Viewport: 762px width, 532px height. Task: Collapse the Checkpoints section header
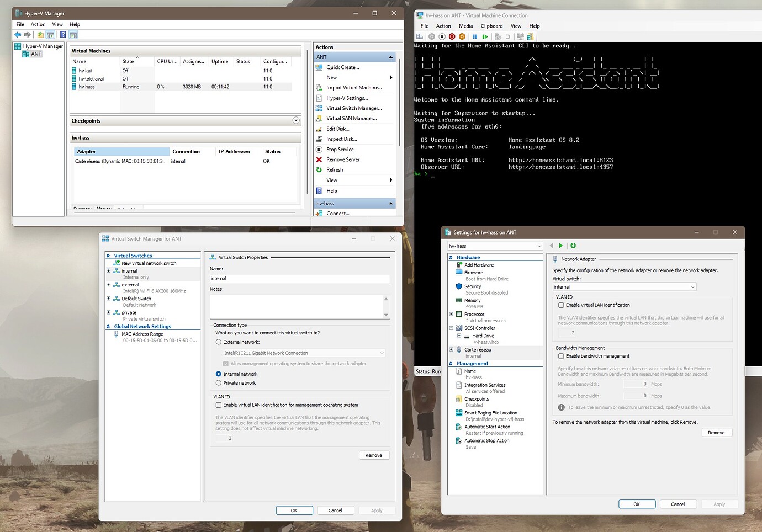pyautogui.click(x=296, y=120)
